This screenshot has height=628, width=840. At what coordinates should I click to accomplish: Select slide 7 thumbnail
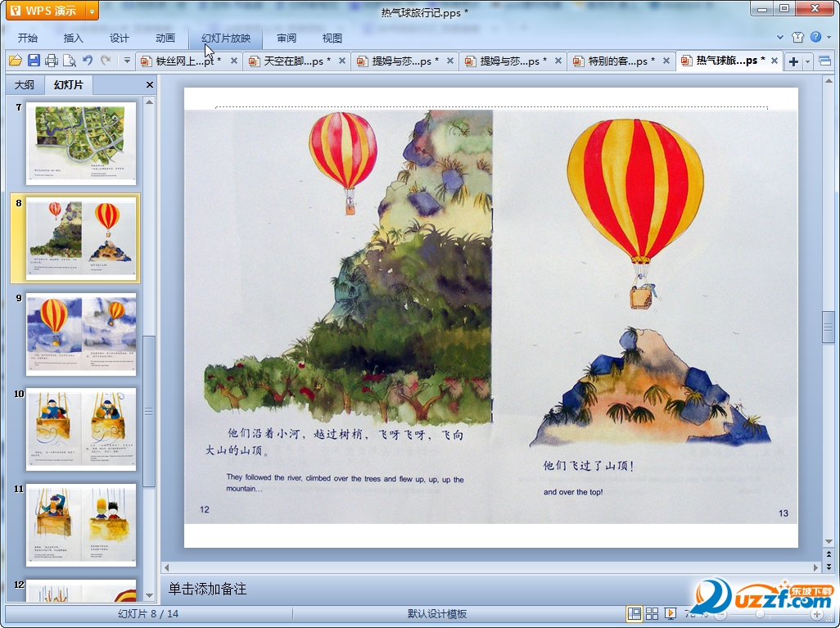(81, 143)
